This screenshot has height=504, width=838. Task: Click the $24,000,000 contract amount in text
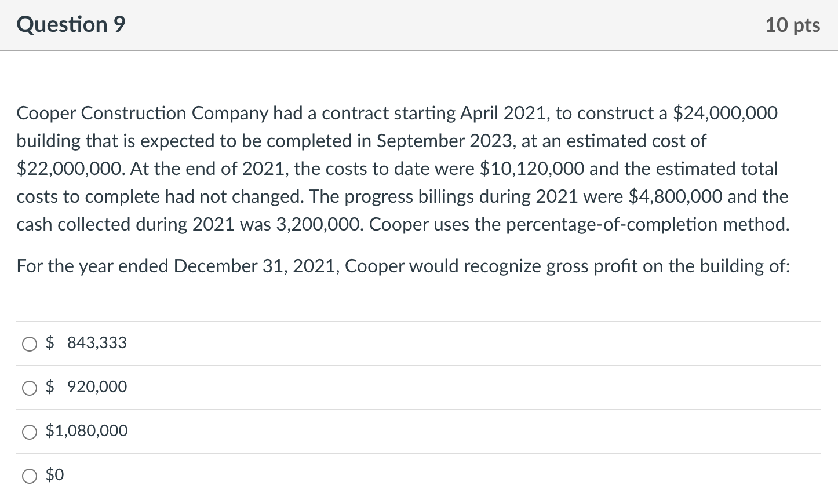(725, 113)
